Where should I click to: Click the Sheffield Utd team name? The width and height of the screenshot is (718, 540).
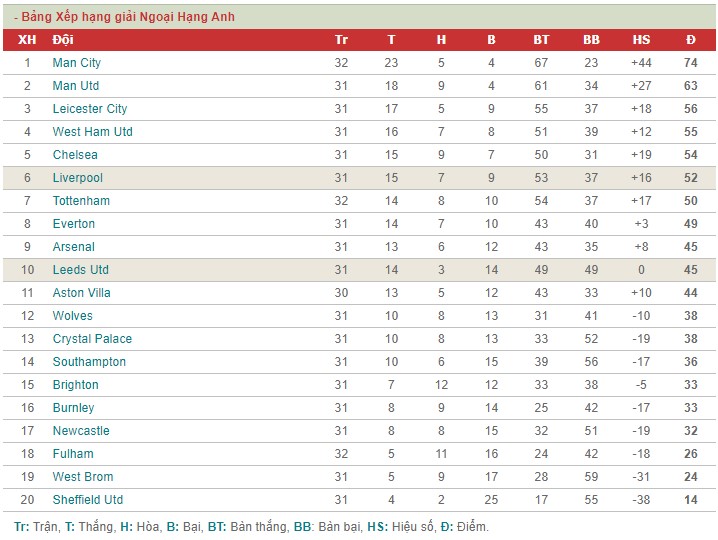[88, 499]
